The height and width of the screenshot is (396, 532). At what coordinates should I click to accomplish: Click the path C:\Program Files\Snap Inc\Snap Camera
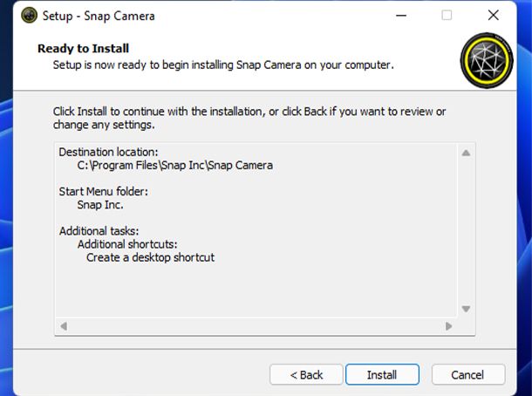point(174,165)
